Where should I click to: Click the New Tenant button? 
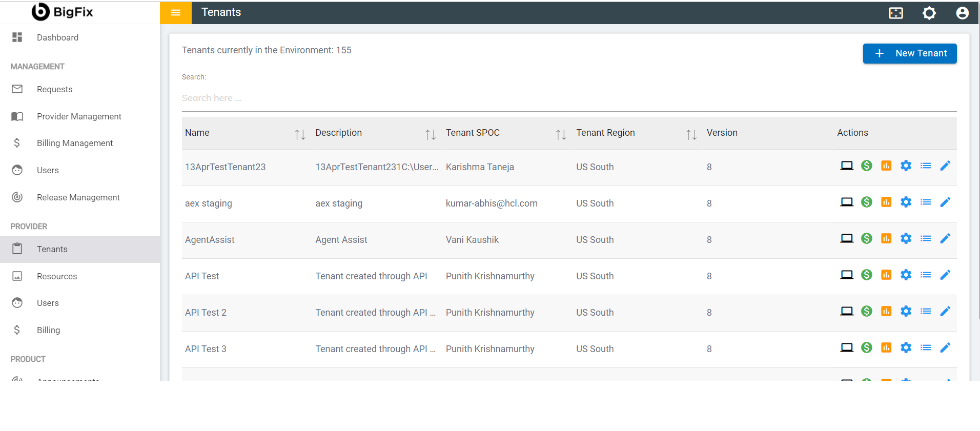910,53
